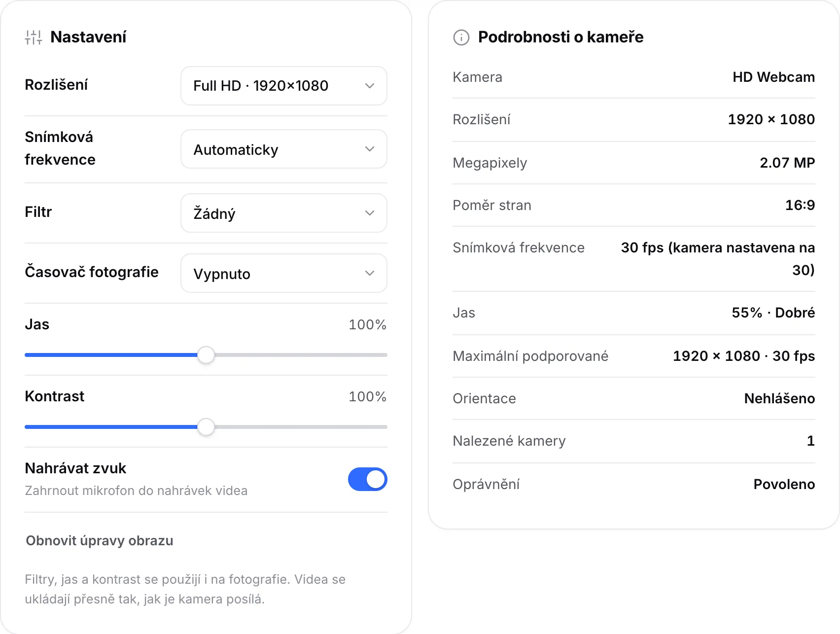Click Obnovit úpravy obrazu button
The image size is (840, 634).
(100, 541)
